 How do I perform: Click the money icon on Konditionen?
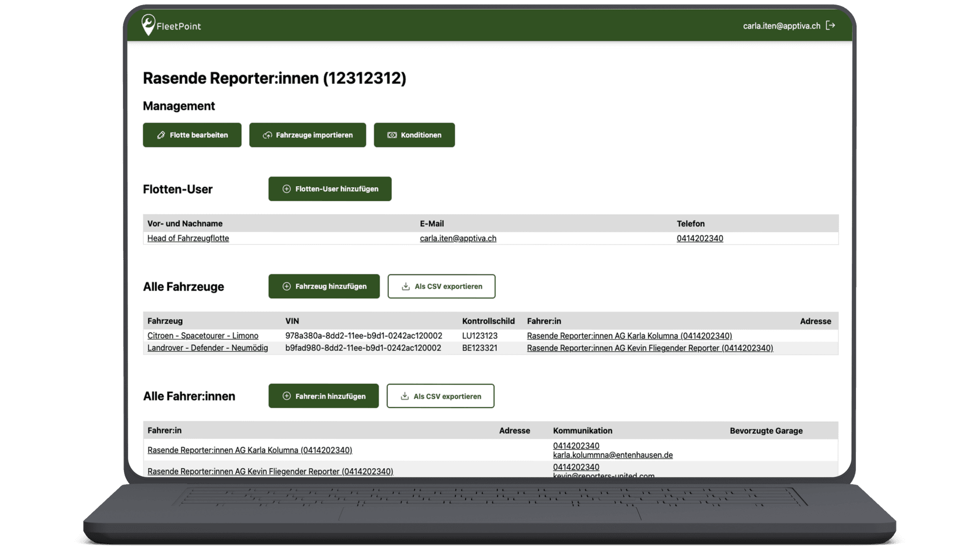391,135
